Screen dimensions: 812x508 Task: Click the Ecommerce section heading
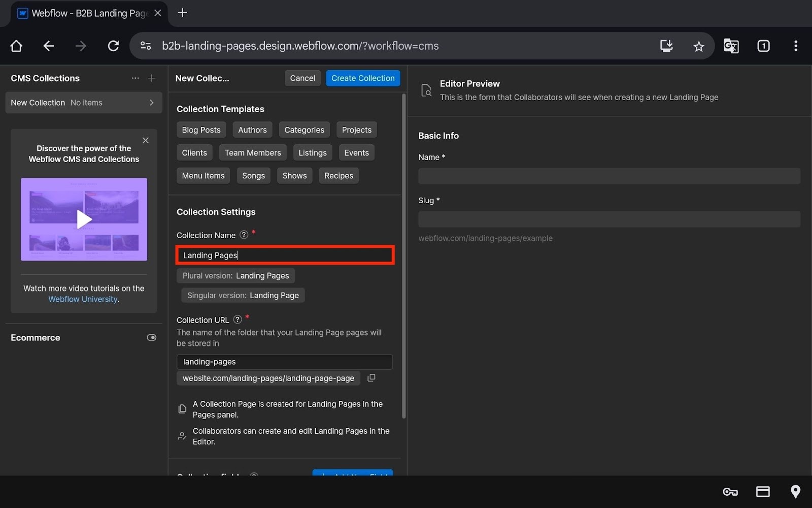click(36, 338)
